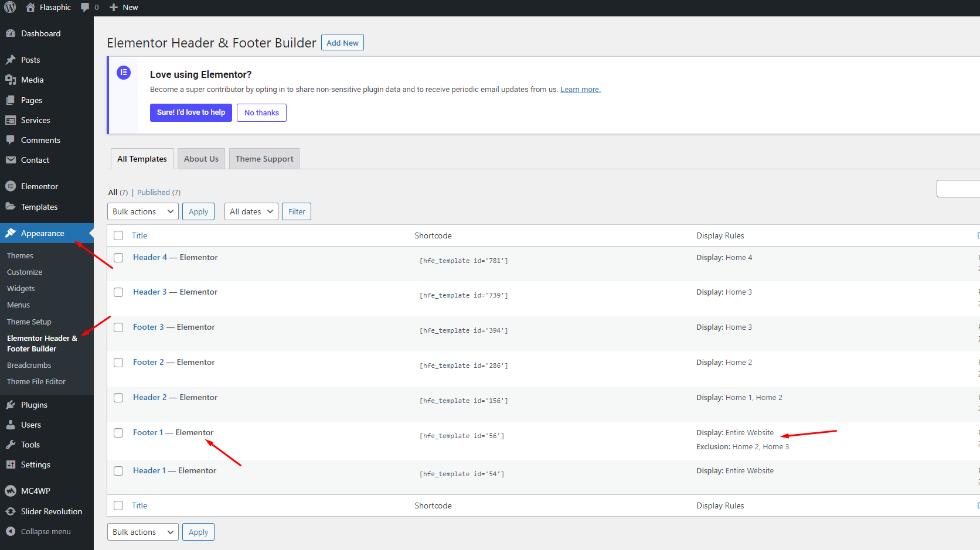Click the search input field
This screenshot has width=980, height=550.
tap(959, 189)
